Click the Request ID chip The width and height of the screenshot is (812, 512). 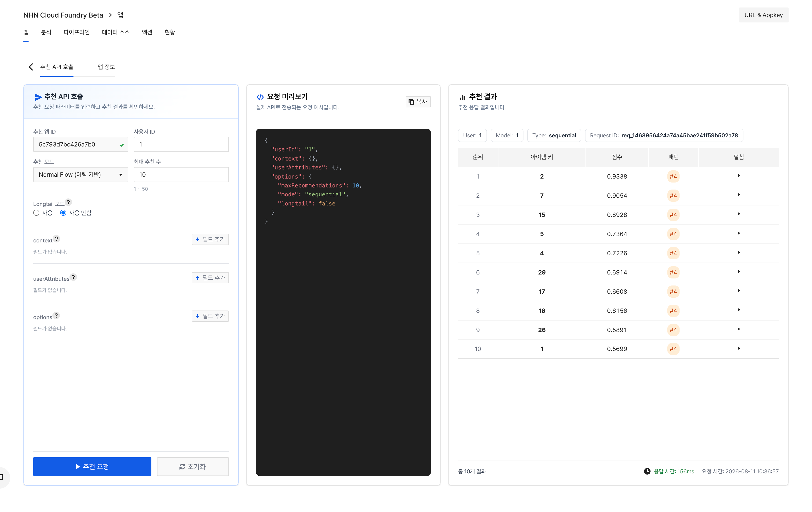[x=664, y=135]
